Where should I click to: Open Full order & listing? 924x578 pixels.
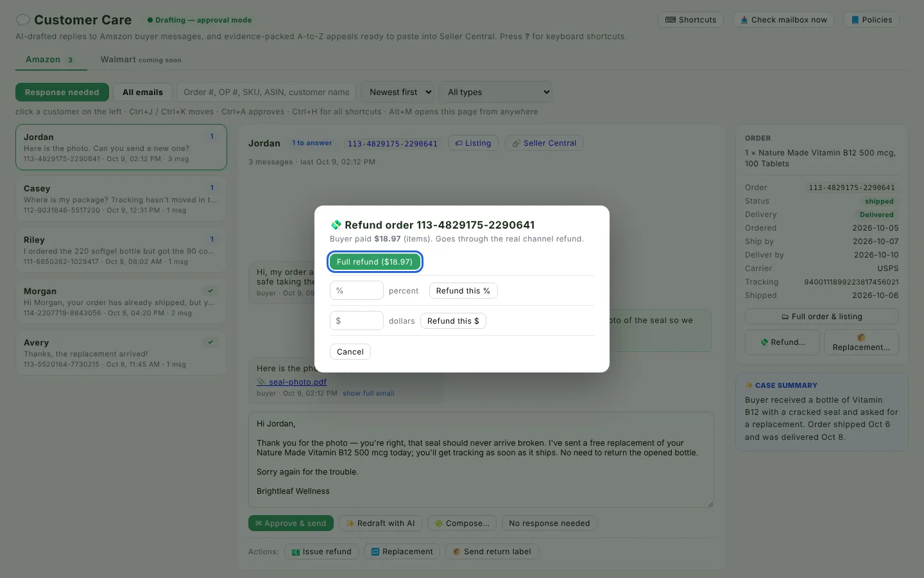(x=822, y=317)
